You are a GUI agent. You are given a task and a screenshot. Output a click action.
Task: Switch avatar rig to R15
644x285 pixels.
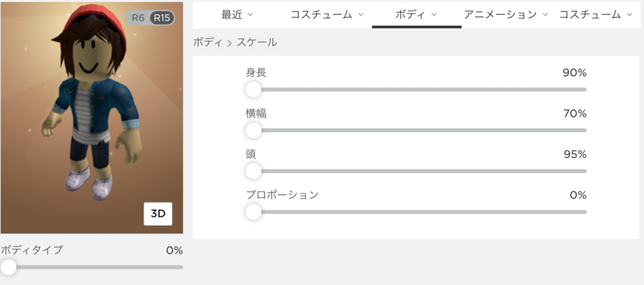[162, 18]
